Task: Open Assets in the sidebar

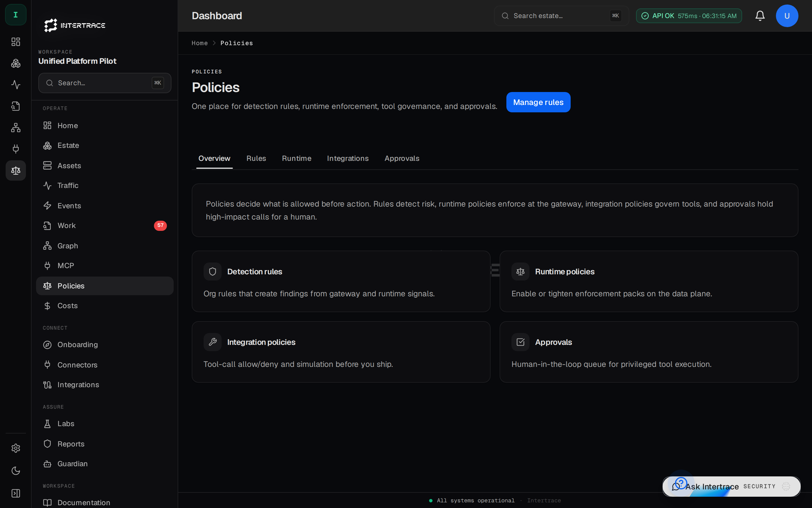Action: click(x=105, y=166)
